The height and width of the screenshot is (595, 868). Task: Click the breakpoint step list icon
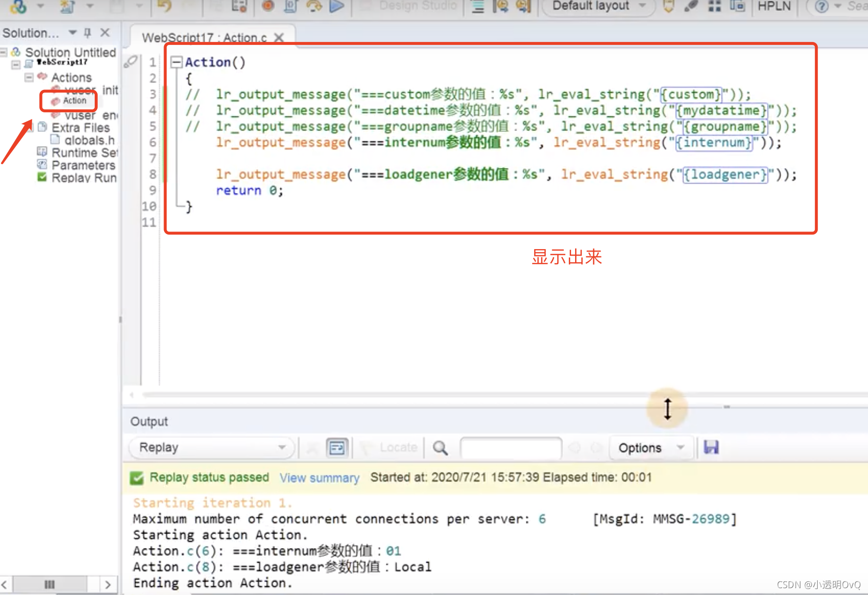pos(239,6)
